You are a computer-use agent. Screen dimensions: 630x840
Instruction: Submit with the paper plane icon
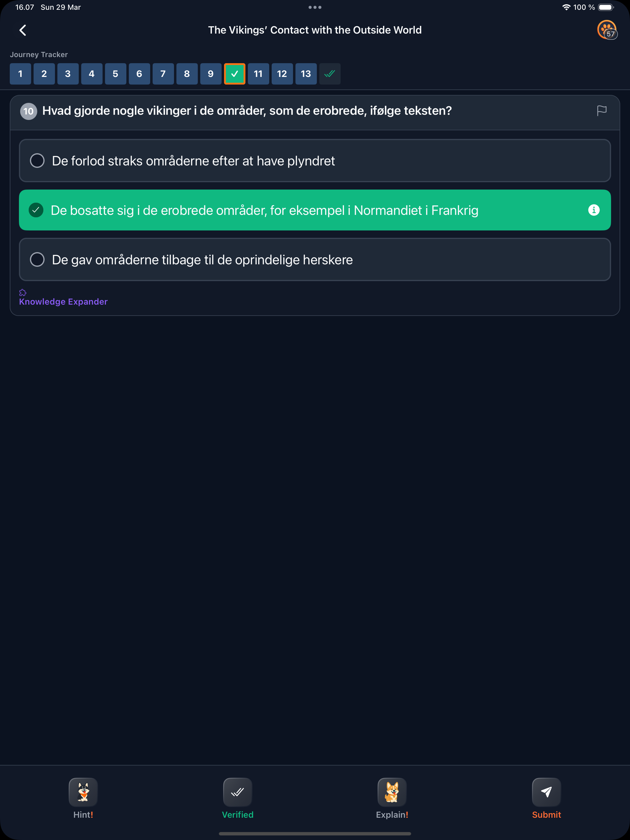pyautogui.click(x=546, y=792)
